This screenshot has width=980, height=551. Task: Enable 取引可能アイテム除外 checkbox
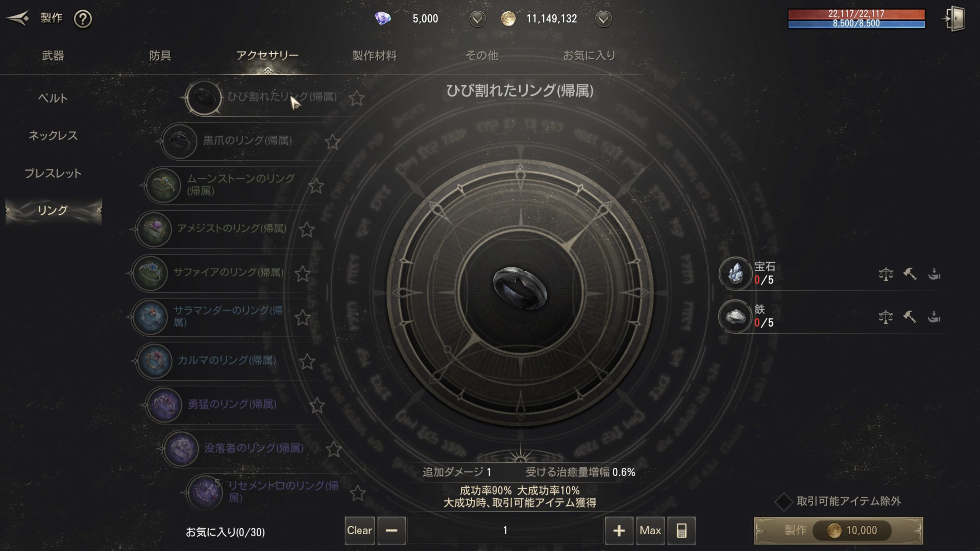pyautogui.click(x=784, y=502)
